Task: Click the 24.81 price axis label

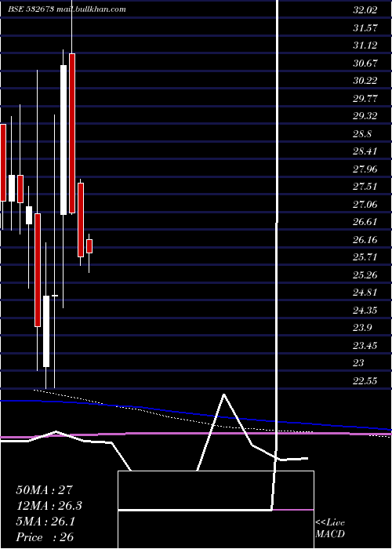Action: pyautogui.click(x=365, y=293)
